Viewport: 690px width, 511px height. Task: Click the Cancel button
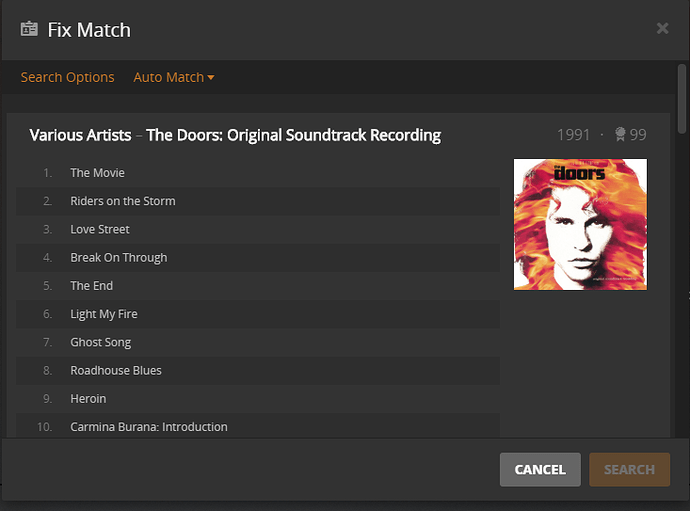click(540, 470)
